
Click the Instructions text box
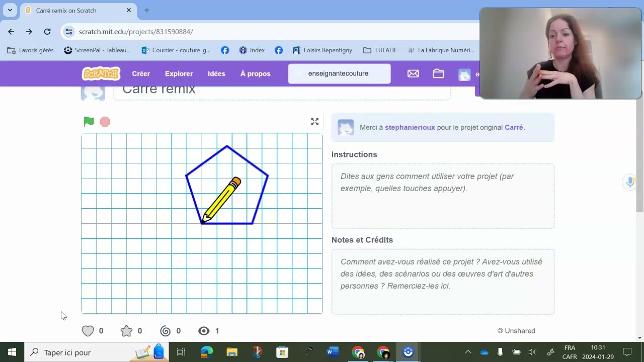(x=443, y=196)
